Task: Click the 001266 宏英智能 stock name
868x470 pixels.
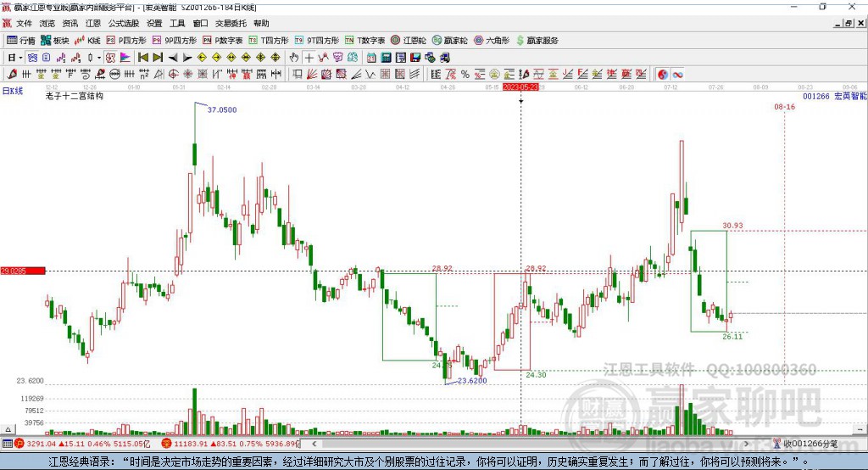Action: (x=835, y=96)
